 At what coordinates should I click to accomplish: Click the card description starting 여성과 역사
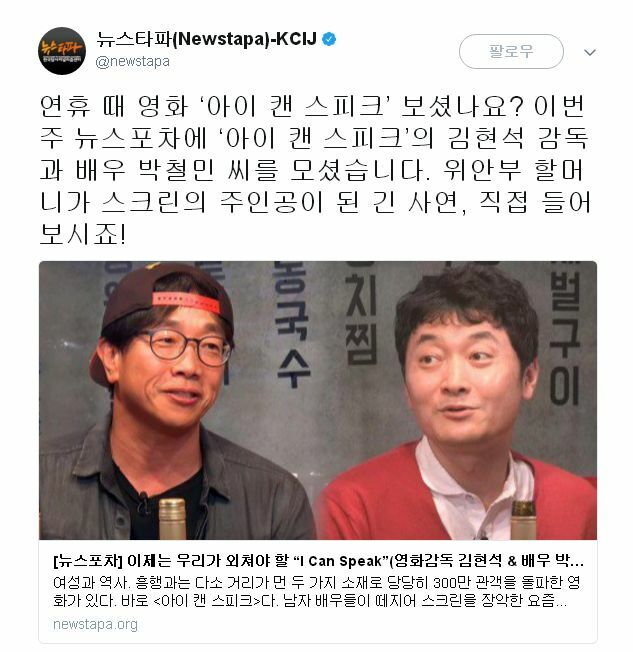[x=316, y=591]
